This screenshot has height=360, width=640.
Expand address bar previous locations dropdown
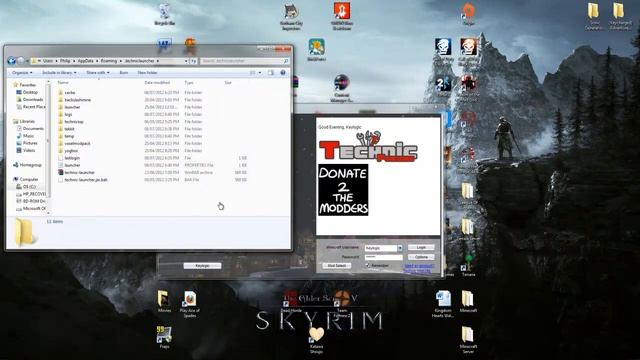click(x=186, y=61)
